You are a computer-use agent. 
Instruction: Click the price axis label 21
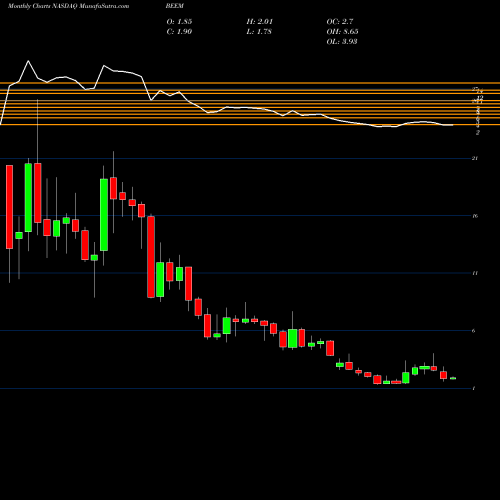click(475, 158)
